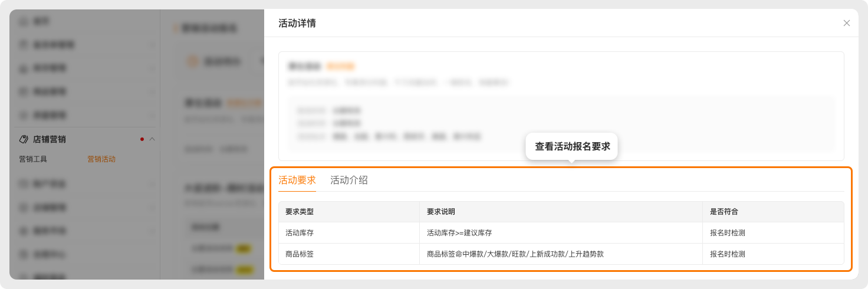Click 报名时检测 in the 活动库存 row
This screenshot has height=289, width=868.
point(728,233)
